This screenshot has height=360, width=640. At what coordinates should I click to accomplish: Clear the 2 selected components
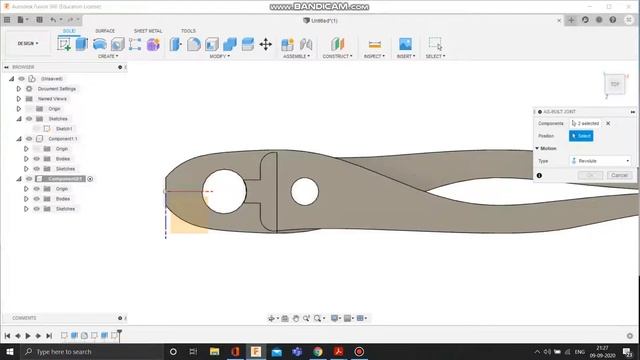point(608,123)
